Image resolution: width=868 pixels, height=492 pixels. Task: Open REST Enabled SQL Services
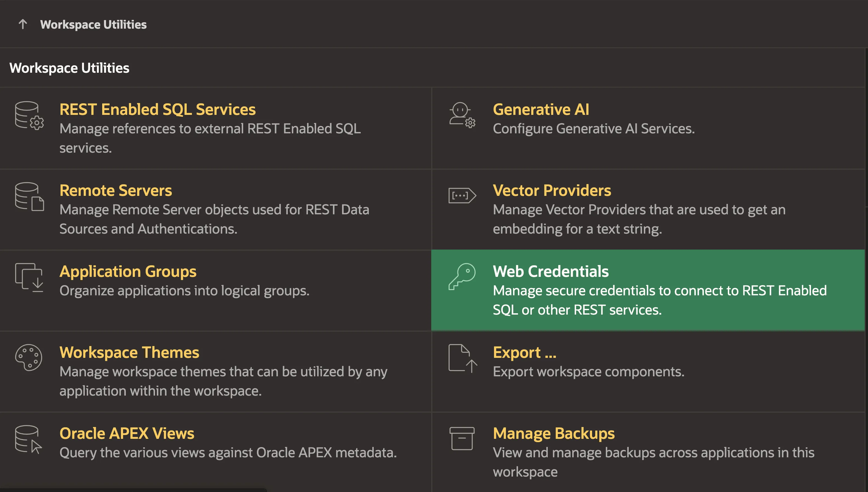157,109
